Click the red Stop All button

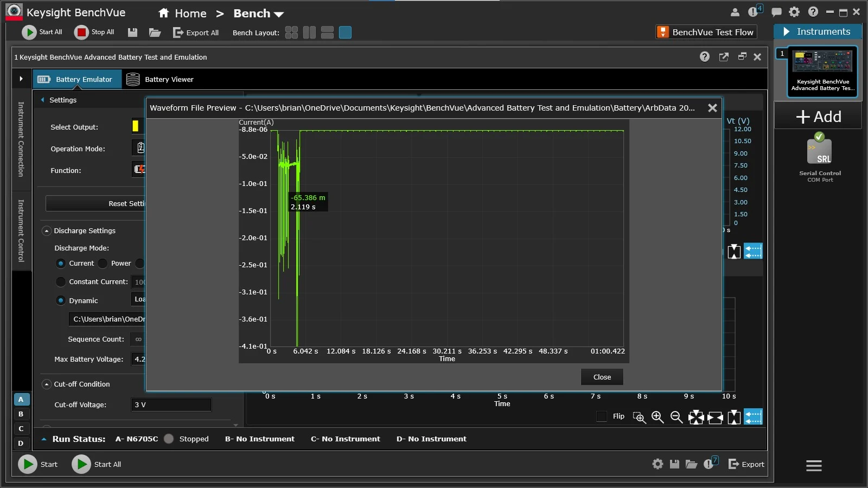coord(94,33)
